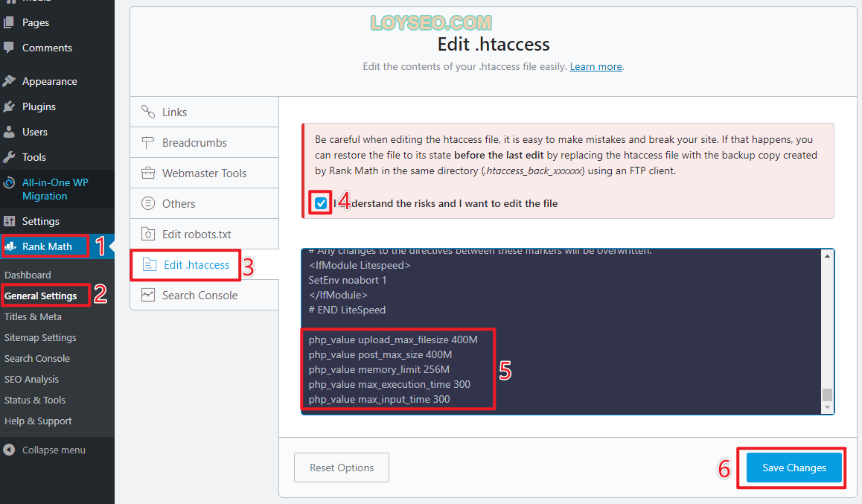The width and height of the screenshot is (862, 504).
Task: Click the Others circle icon
Action: click(148, 203)
